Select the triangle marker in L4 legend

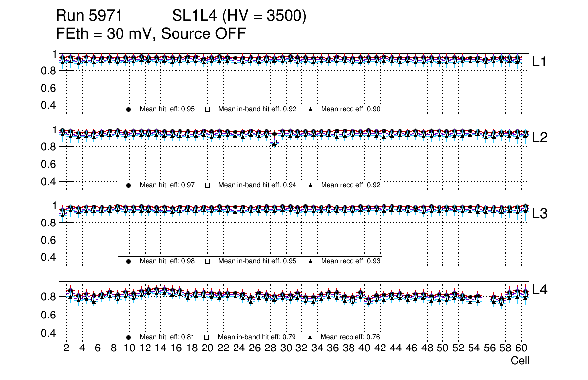pos(311,337)
